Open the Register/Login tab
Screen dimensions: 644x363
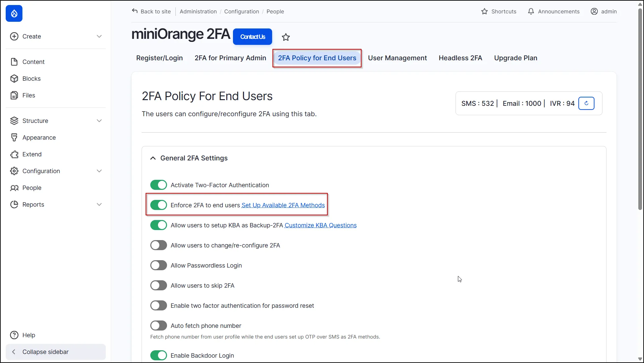click(x=159, y=58)
